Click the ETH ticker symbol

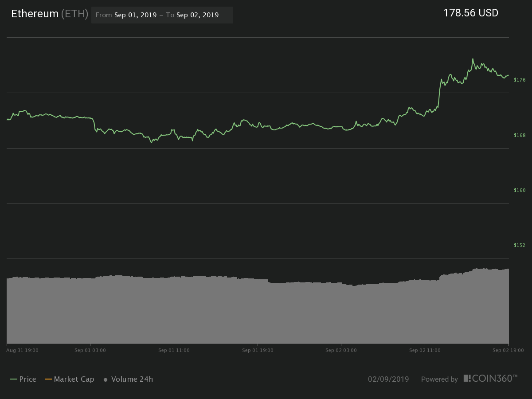pyautogui.click(x=74, y=14)
